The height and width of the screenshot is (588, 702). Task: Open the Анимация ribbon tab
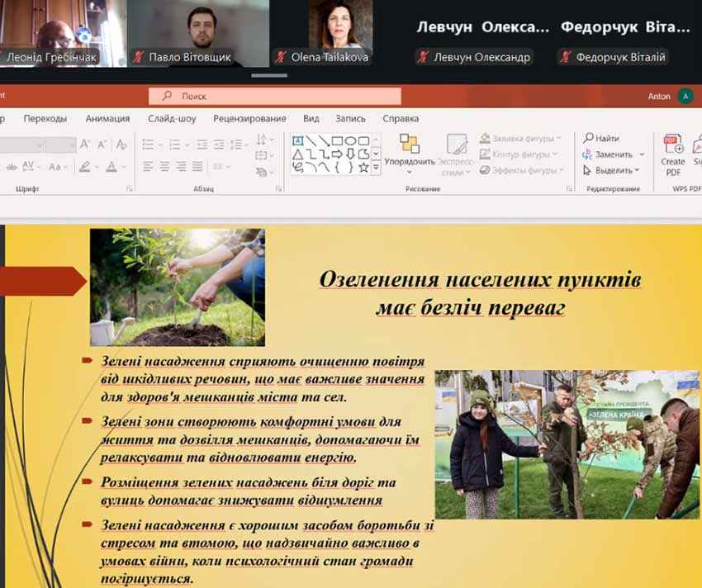[x=107, y=118]
